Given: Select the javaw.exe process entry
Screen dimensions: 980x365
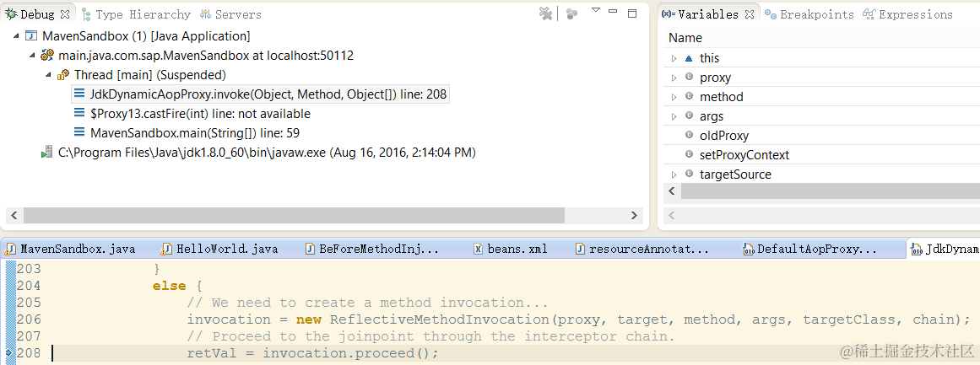Looking at the screenshot, I should [x=267, y=153].
